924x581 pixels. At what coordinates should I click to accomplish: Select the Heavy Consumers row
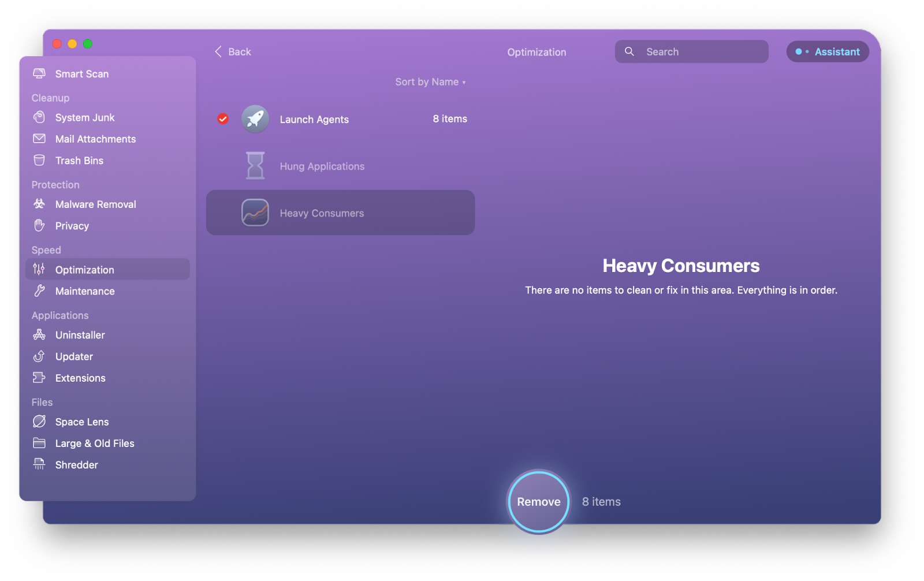[x=341, y=213]
